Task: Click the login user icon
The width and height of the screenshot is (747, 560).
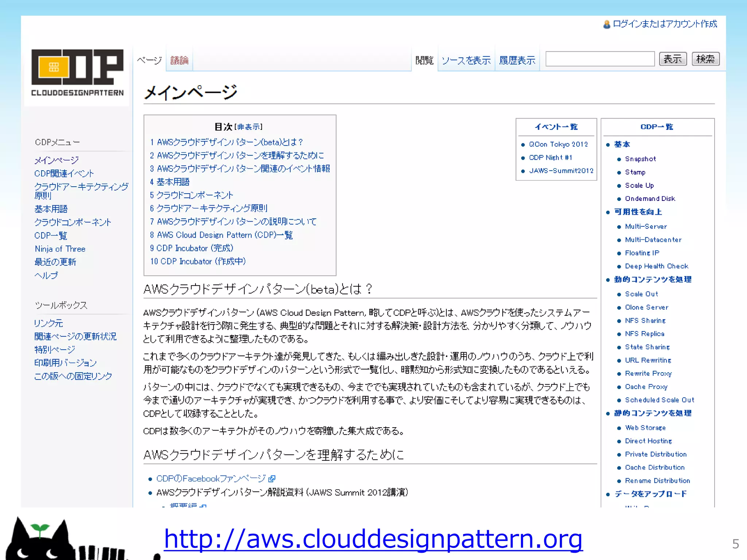Action: pyautogui.click(x=606, y=24)
